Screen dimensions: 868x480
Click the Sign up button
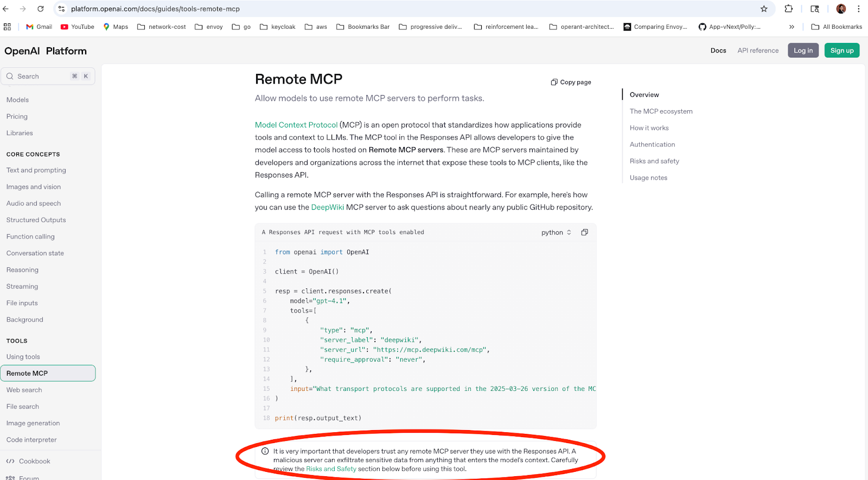click(x=842, y=50)
